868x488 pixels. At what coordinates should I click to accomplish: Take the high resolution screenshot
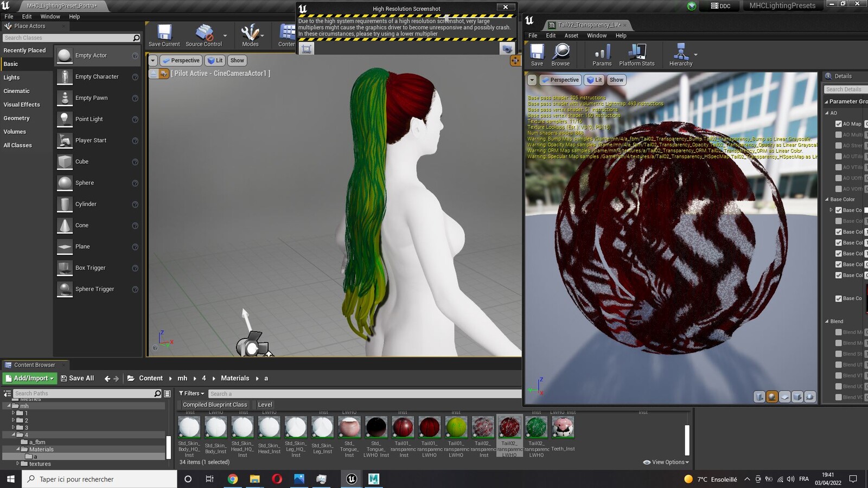point(507,49)
